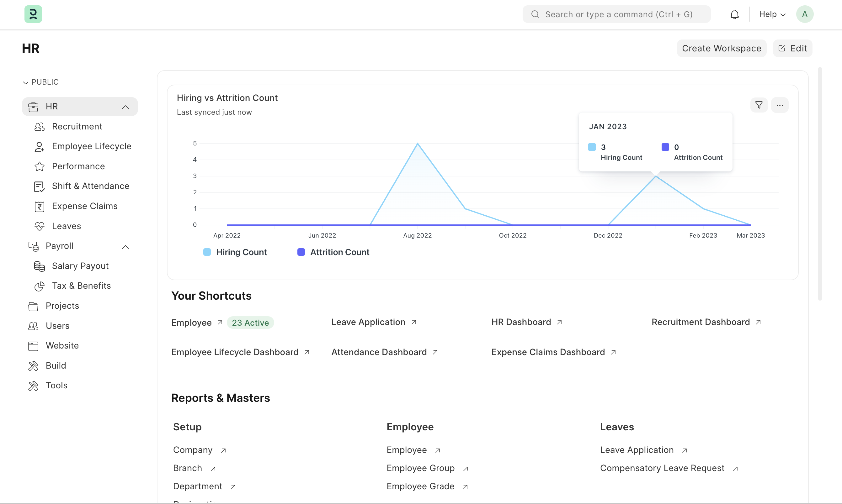This screenshot has height=504, width=842.
Task: Open Employee Grade link
Action: 420,487
